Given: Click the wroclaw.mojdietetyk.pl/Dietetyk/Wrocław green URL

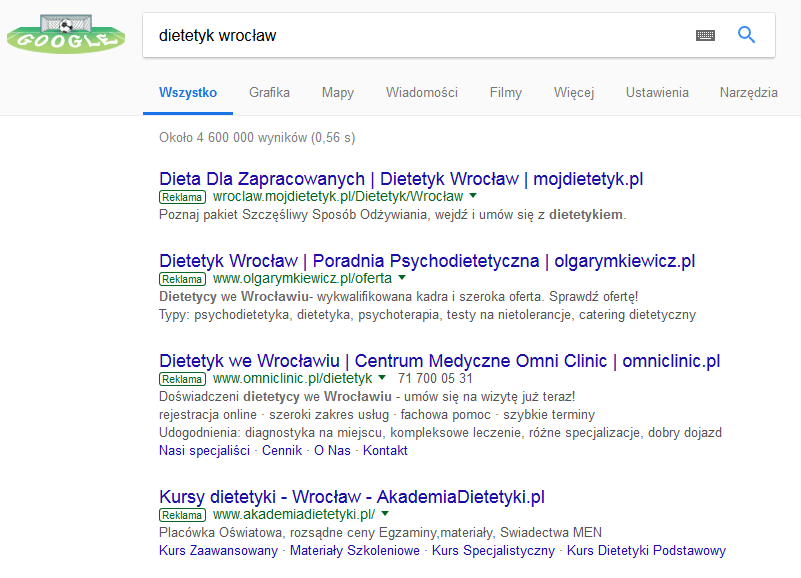Looking at the screenshot, I should 338,196.
